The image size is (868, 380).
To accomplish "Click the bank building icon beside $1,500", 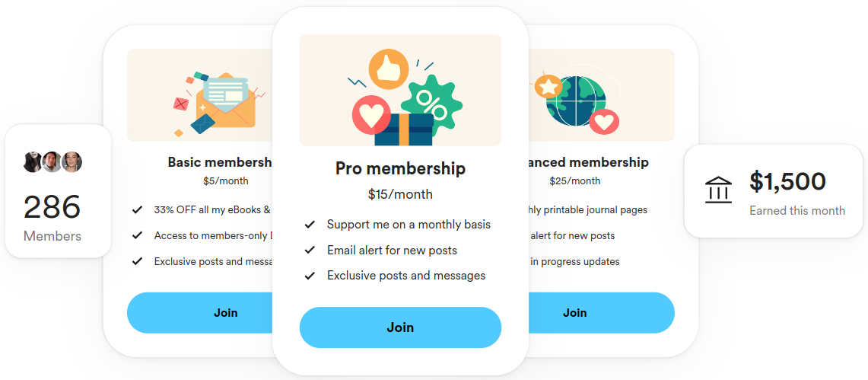I will pos(719,190).
